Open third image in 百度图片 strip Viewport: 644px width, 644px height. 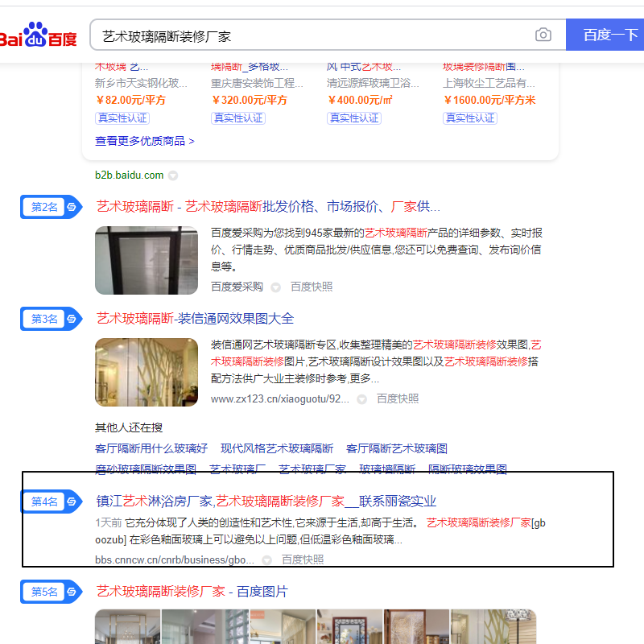(x=283, y=627)
